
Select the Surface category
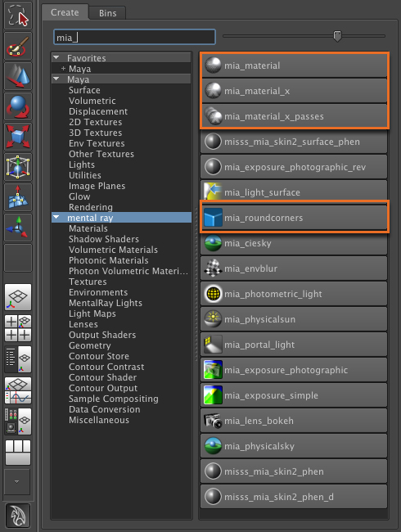tap(84, 90)
